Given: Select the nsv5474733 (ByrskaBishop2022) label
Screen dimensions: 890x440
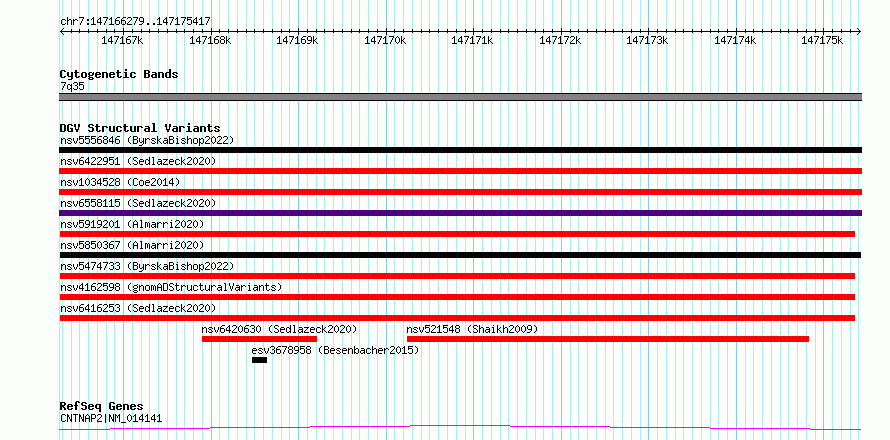Looking at the screenshot, I should (147, 266).
